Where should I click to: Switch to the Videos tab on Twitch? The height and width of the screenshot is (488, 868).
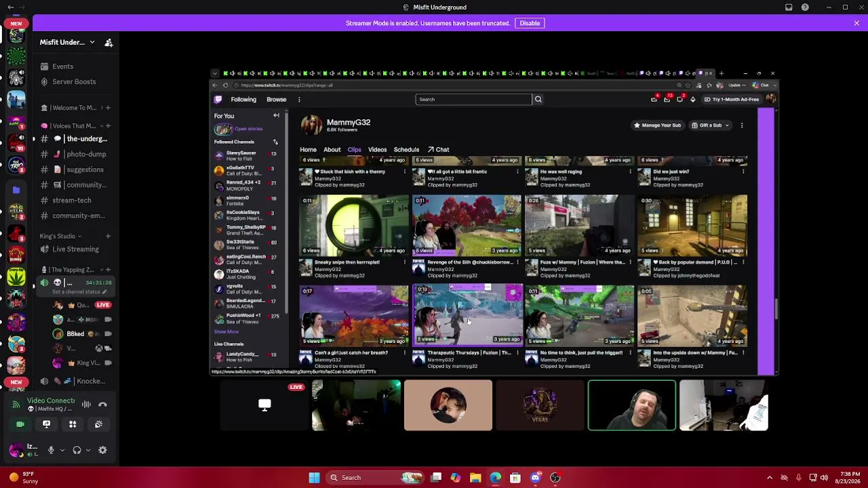(377, 150)
